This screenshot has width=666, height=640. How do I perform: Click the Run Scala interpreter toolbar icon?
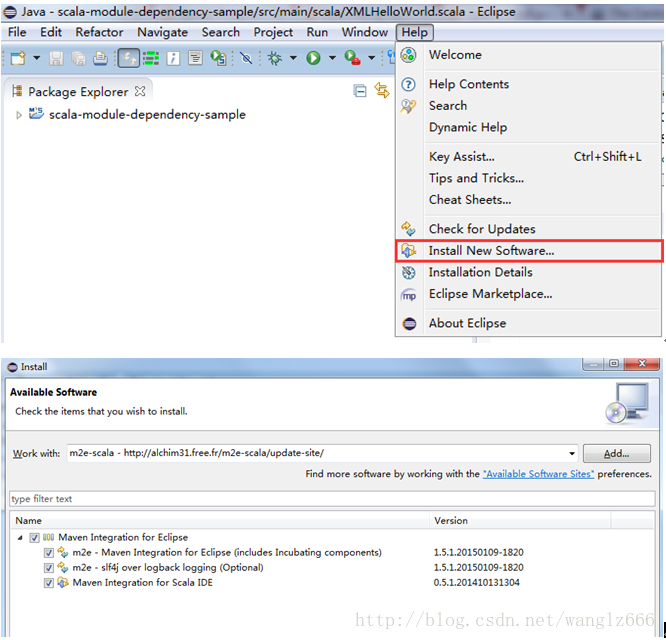point(218,58)
